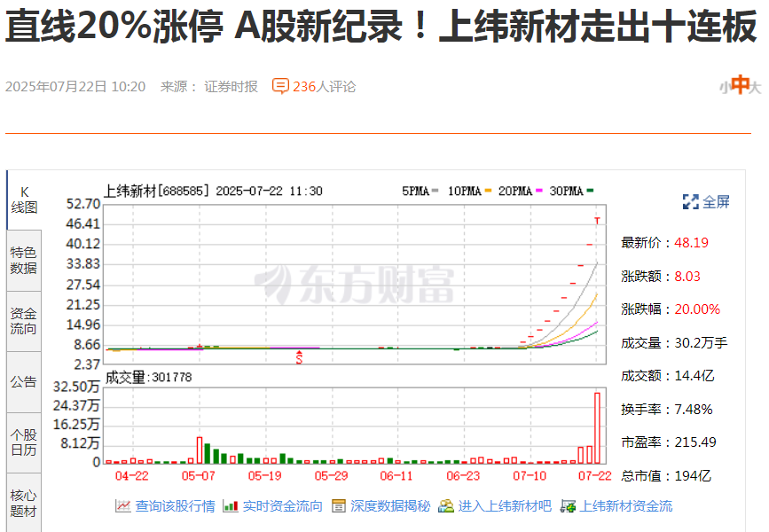
Task: Set font size to medium 中
Action: click(740, 84)
